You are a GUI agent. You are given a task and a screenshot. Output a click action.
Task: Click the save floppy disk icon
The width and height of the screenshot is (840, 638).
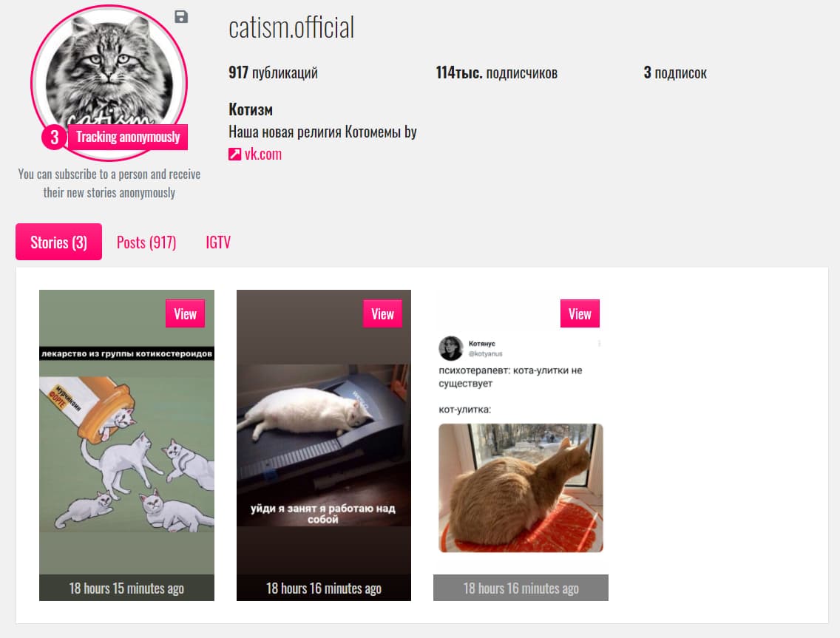(x=181, y=16)
